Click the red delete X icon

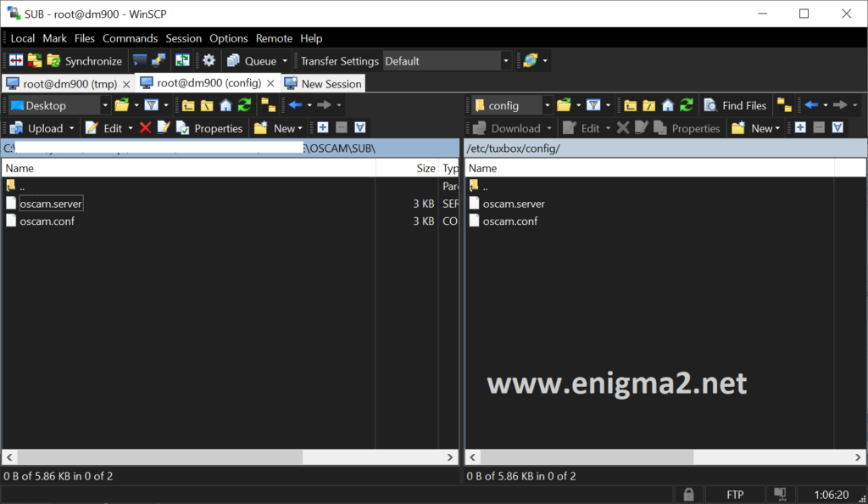[x=147, y=128]
